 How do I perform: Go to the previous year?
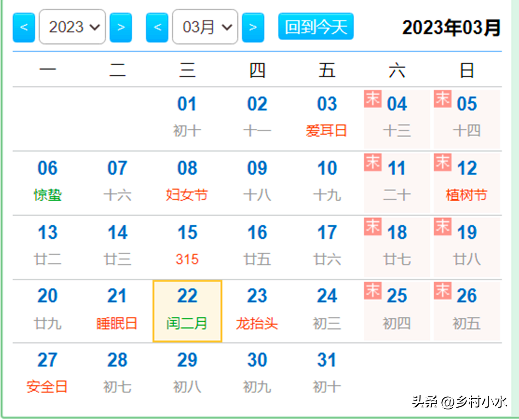24,27
